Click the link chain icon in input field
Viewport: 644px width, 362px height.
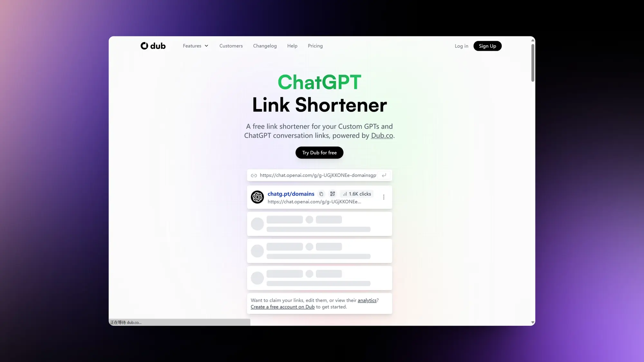pyautogui.click(x=254, y=175)
